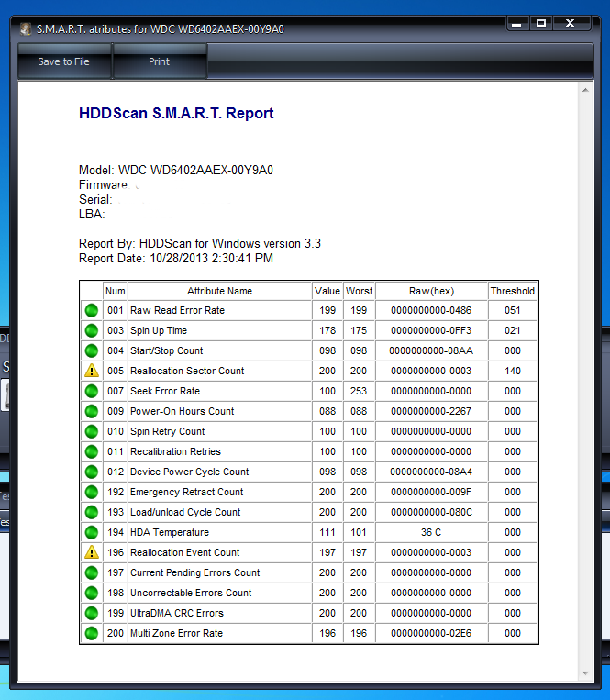Click the Print button
610x700 pixels.
point(160,61)
